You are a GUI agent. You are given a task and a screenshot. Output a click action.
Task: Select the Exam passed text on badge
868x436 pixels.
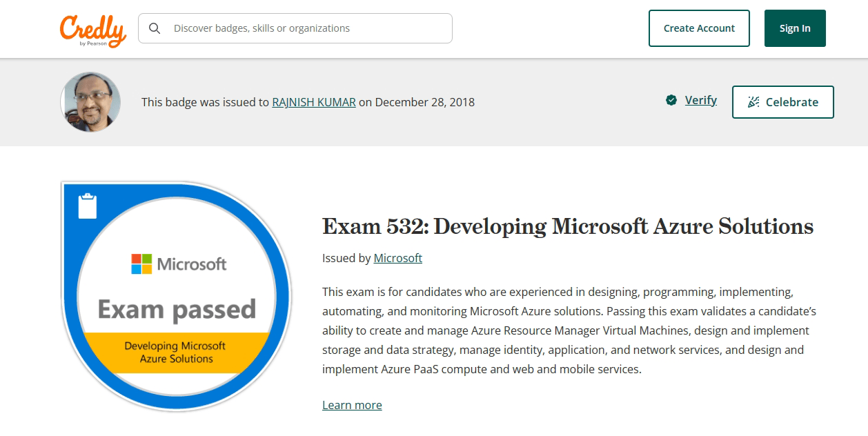coord(177,309)
